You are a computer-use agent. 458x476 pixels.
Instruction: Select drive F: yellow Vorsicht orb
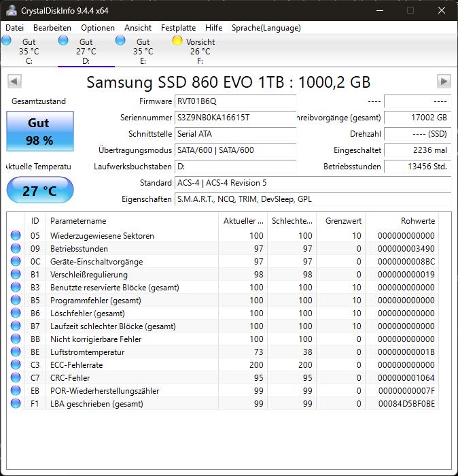177,40
